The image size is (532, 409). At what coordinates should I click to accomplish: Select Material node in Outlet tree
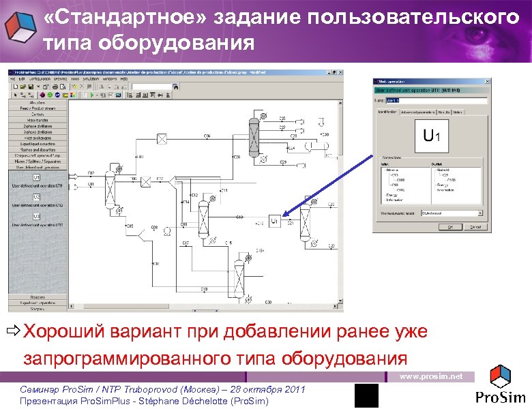tap(443, 170)
